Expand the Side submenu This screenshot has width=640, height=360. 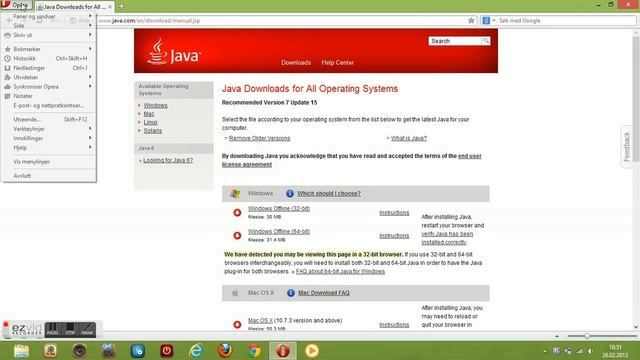tap(49, 26)
